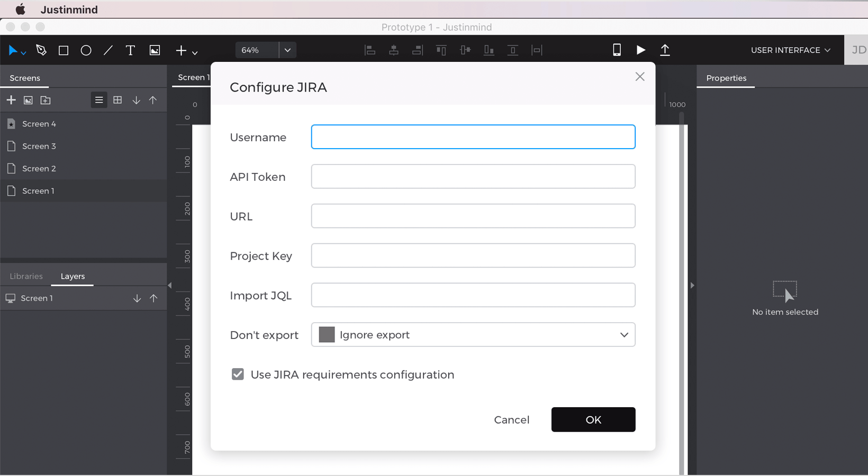This screenshot has width=868, height=476.
Task: Select the Image tool
Action: click(x=155, y=50)
